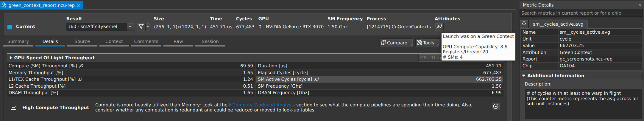Expand the GPU Speed Of Light Throughput section
Viewport: 644px width, 121px height.
(x=11, y=58)
